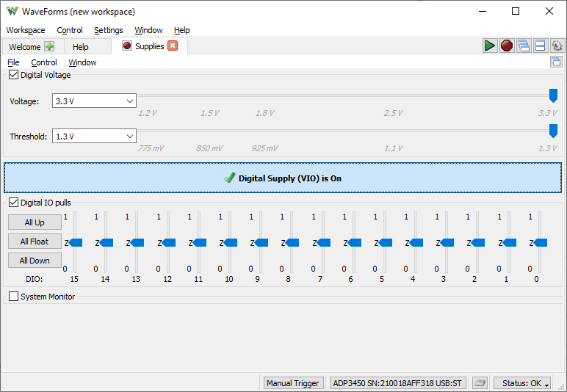Viewport: 567px width, 392px height.
Task: Open the Workspace menu
Action: [26, 30]
